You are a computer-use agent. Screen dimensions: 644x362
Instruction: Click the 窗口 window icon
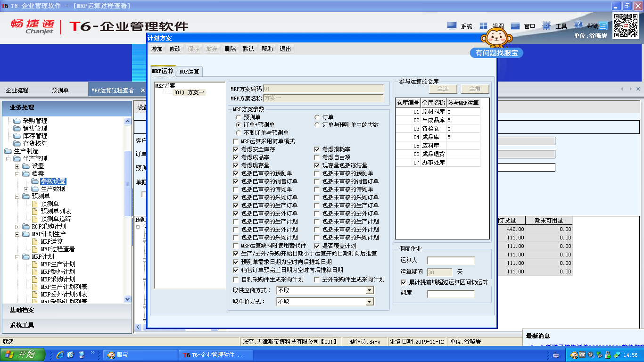(x=515, y=26)
